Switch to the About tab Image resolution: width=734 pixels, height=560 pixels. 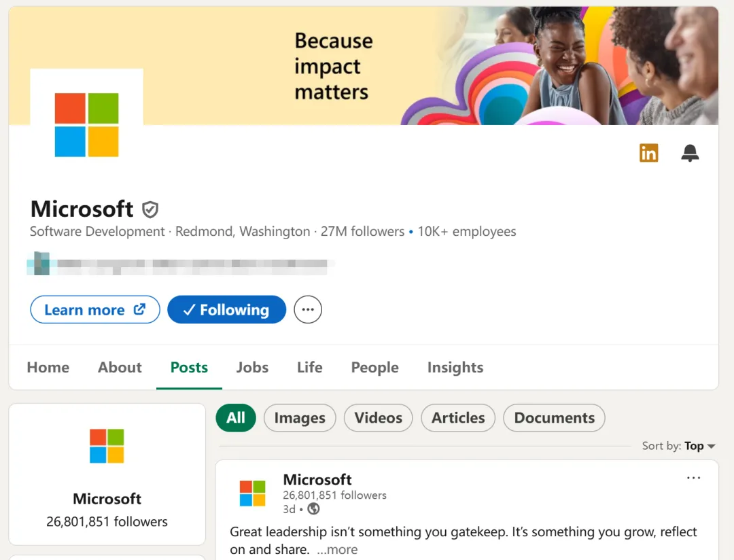pos(120,368)
